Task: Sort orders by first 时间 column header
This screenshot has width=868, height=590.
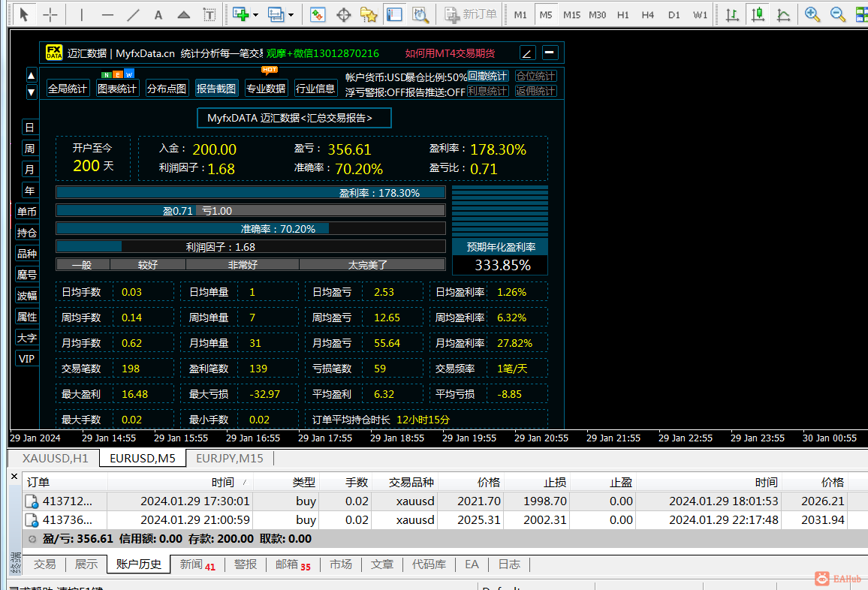Action: [180, 483]
